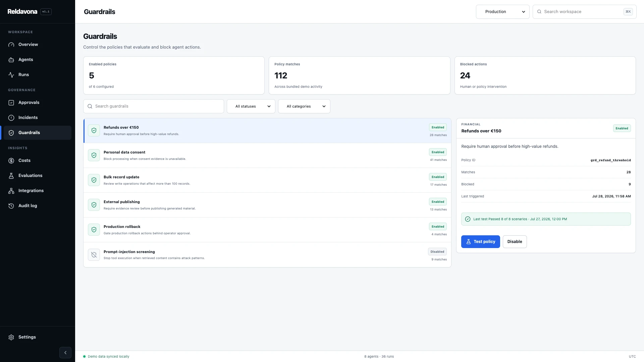Click the magnifier icon in Search workspace
Screen dimensions: 644x362
coord(539,12)
